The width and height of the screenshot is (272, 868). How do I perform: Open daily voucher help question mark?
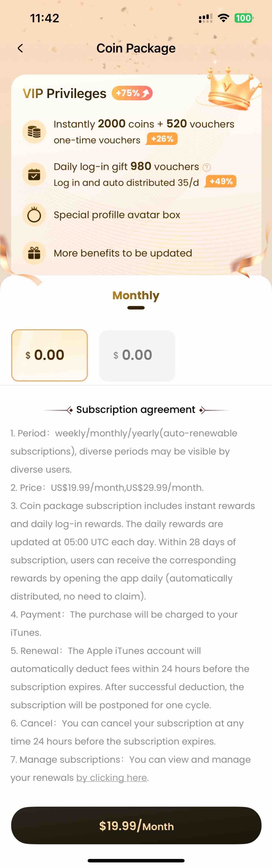[207, 167]
